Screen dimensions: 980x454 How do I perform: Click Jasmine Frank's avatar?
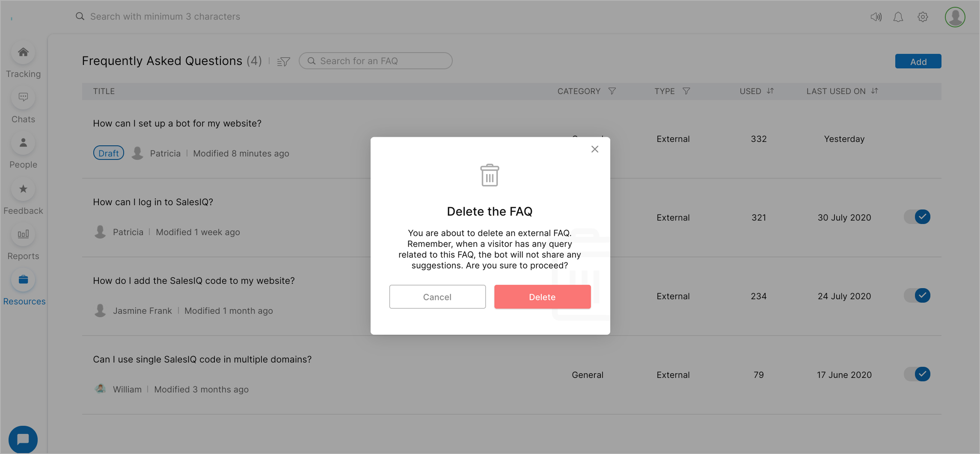click(100, 310)
